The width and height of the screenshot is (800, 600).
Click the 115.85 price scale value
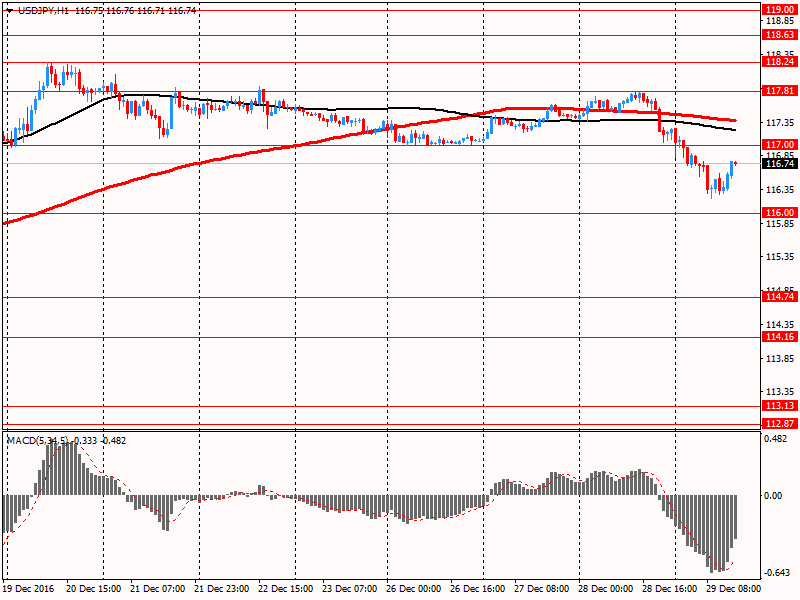tap(780, 224)
